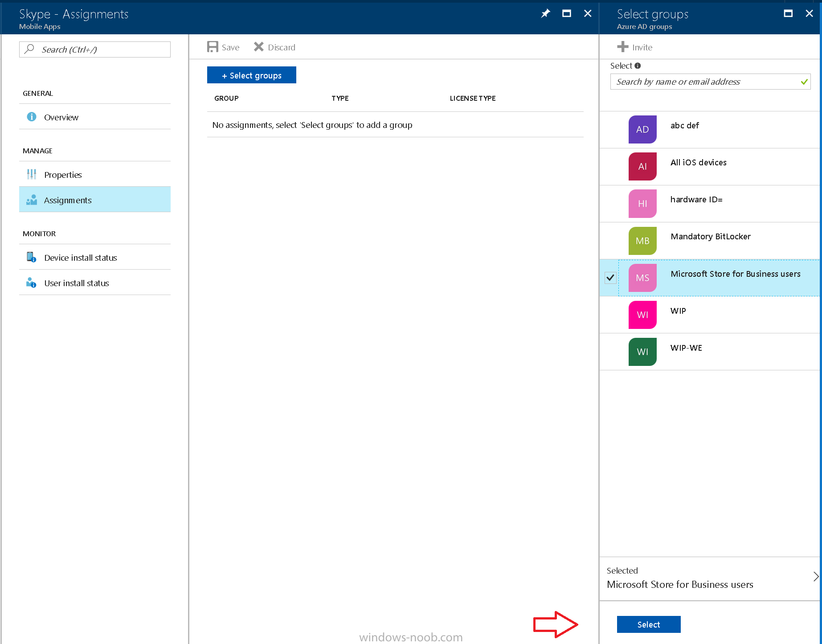This screenshot has width=822, height=644.
Task: Click the pink WI avatar for WIP
Action: pyautogui.click(x=642, y=315)
